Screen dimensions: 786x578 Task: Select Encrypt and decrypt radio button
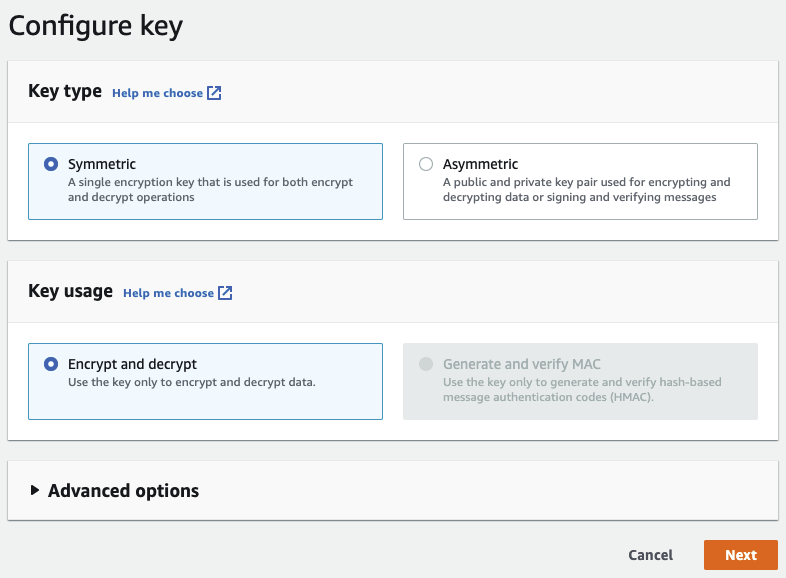click(51, 365)
